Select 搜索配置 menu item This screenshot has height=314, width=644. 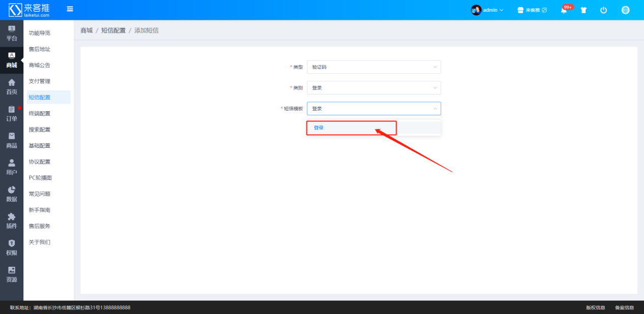[x=48, y=130]
